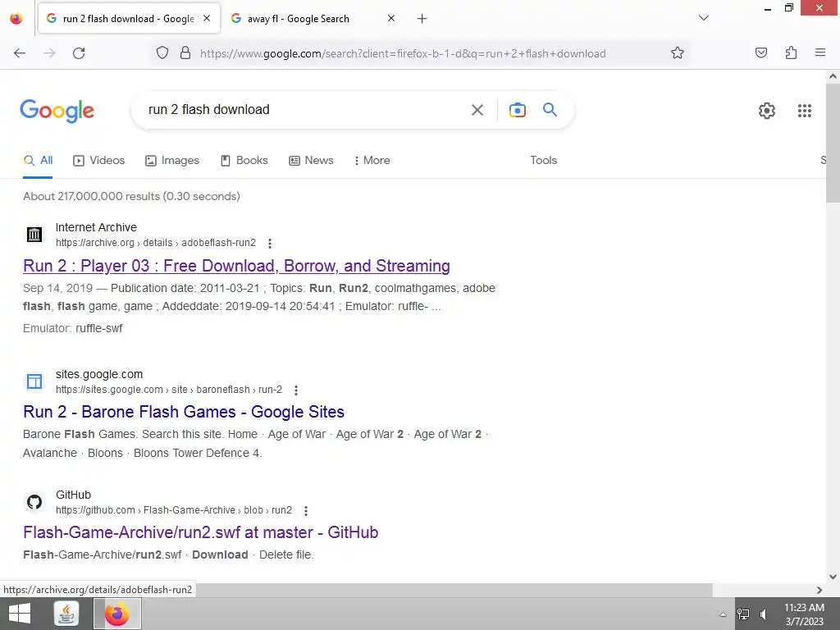
Task: Click 'Emulator: ruffle-swf' text
Action: (73, 328)
